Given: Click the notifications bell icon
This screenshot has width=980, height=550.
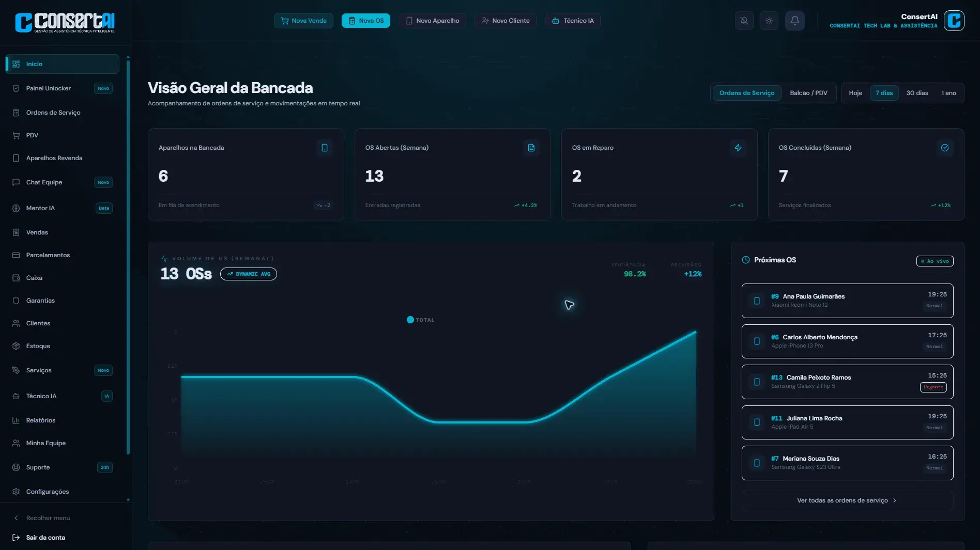Looking at the screenshot, I should (x=795, y=21).
